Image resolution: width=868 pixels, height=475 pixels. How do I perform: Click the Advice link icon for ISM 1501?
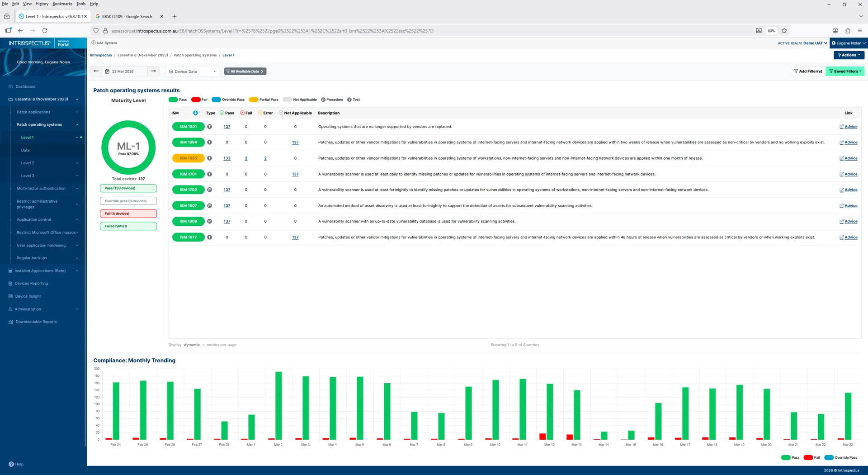coord(841,127)
